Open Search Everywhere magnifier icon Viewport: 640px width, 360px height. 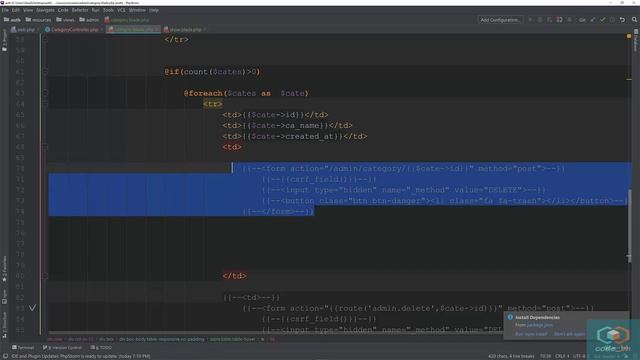pyautogui.click(x=634, y=20)
